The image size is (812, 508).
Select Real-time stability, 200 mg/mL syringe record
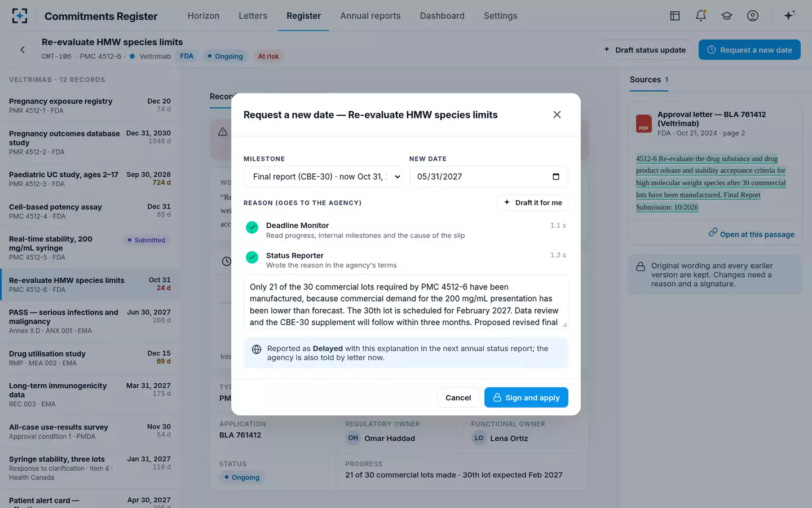(x=90, y=248)
